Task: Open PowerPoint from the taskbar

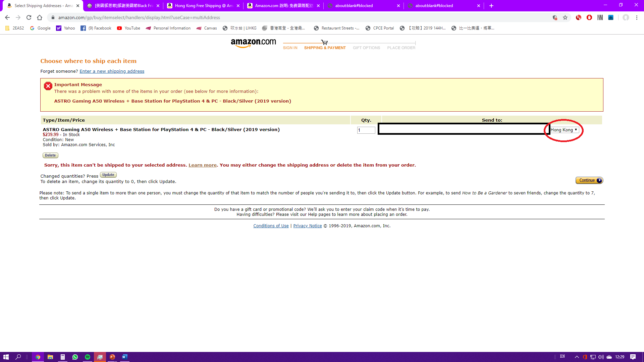Action: click(x=112, y=357)
